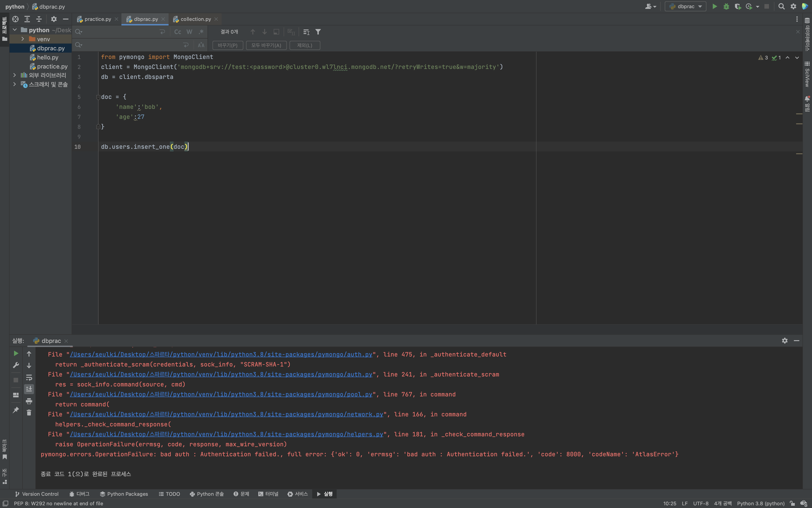Click the warnings count inspection widget
Viewport: 812px width, 508px height.
tap(763, 58)
